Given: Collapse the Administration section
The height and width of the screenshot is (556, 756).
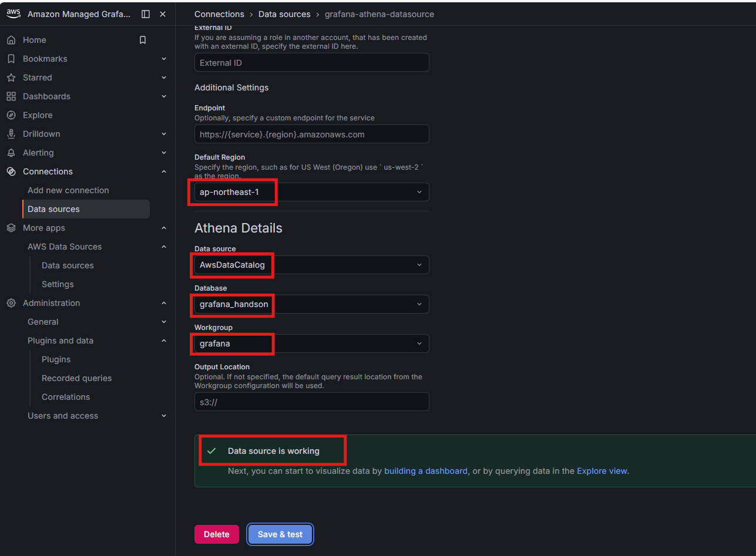Looking at the screenshot, I should tap(164, 303).
